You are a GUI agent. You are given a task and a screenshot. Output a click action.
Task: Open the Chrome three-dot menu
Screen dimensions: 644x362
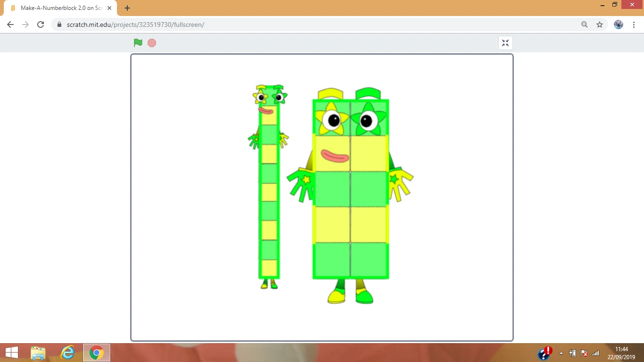tap(633, 25)
